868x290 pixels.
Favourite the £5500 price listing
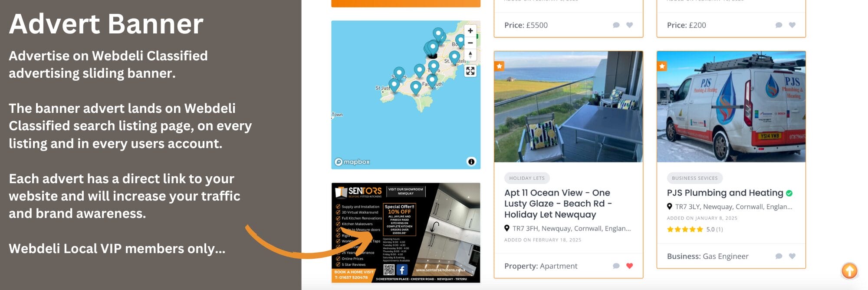click(629, 25)
